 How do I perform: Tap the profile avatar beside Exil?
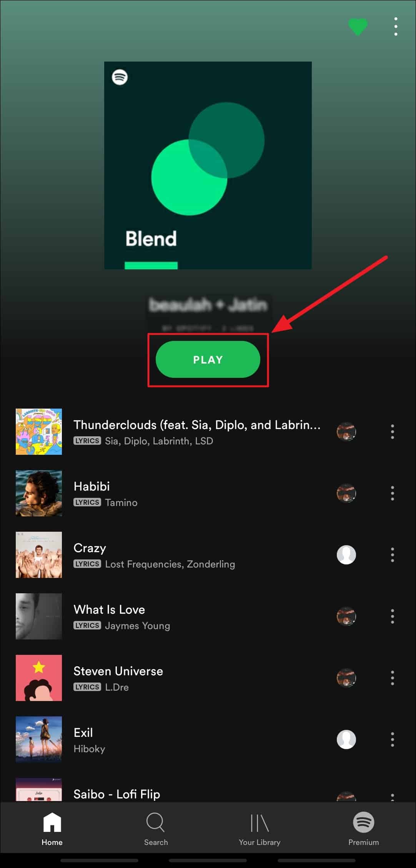pyautogui.click(x=346, y=739)
